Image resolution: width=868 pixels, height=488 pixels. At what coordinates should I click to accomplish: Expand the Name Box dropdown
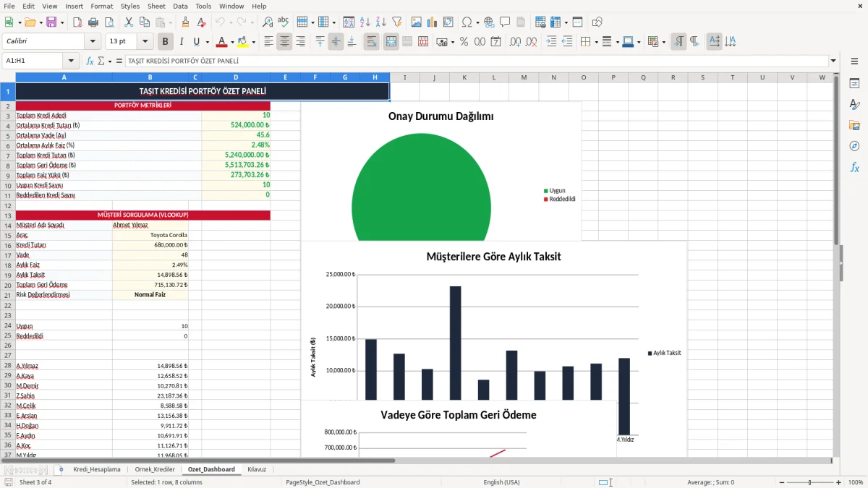coord(71,61)
